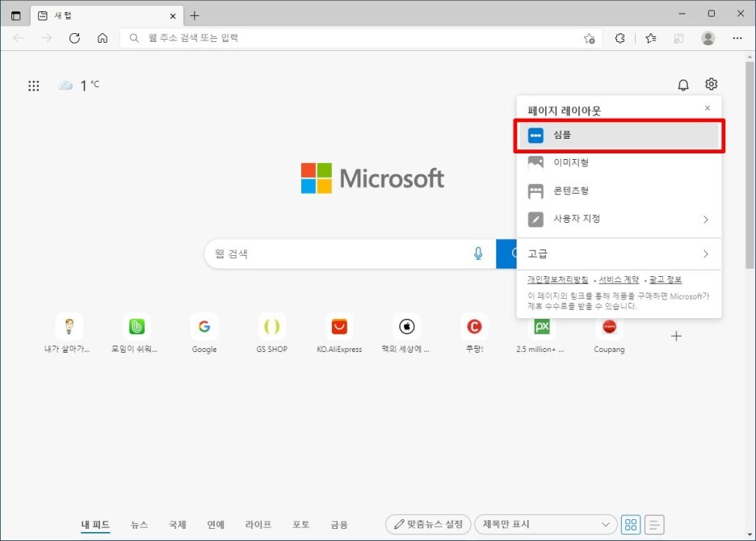The width and height of the screenshot is (756, 541).
Task: Go to Home via house icon
Action: point(103,38)
